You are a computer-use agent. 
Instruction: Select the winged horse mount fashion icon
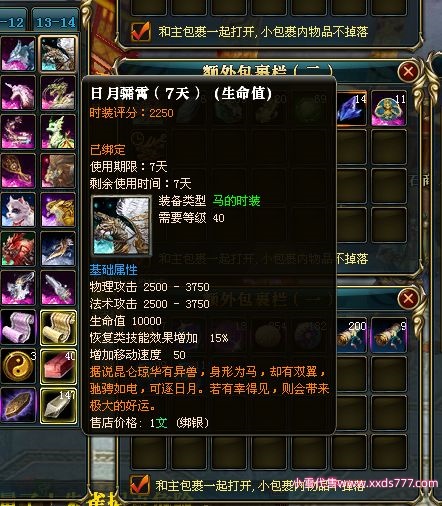click(x=58, y=54)
